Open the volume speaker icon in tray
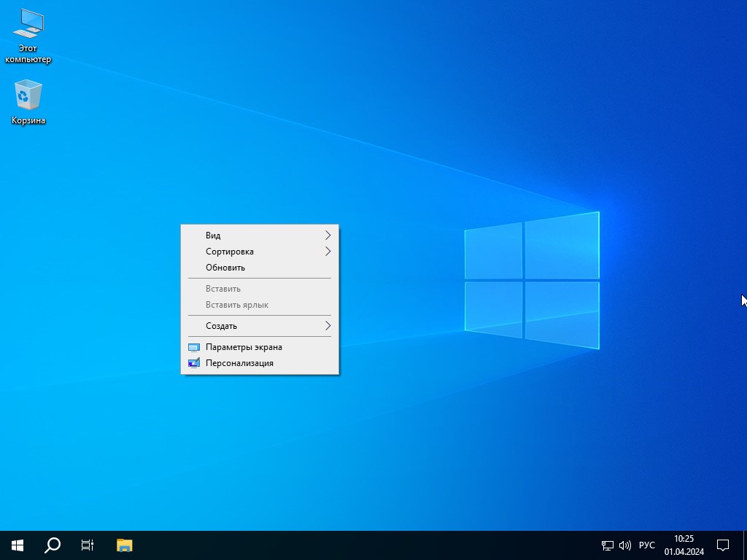This screenshot has height=560, width=747. (624, 545)
